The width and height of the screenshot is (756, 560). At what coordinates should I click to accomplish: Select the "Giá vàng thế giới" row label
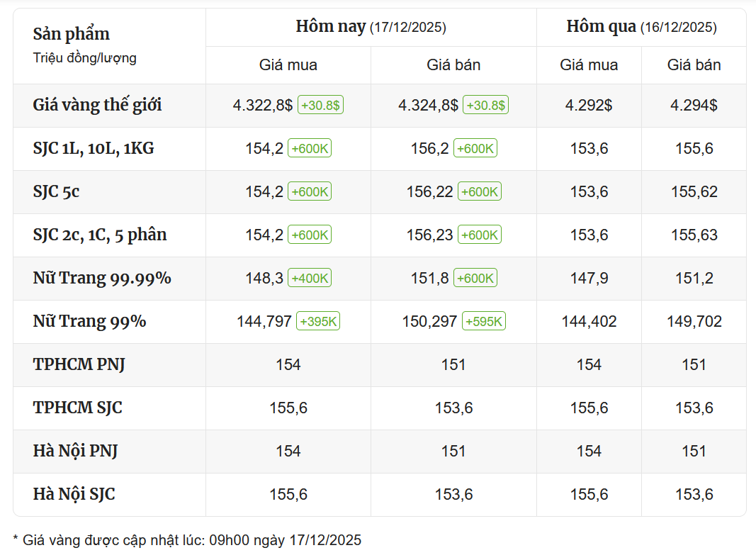[x=97, y=106]
